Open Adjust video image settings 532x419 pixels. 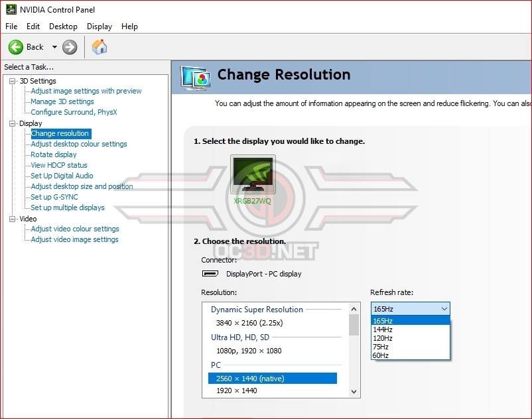coord(75,239)
